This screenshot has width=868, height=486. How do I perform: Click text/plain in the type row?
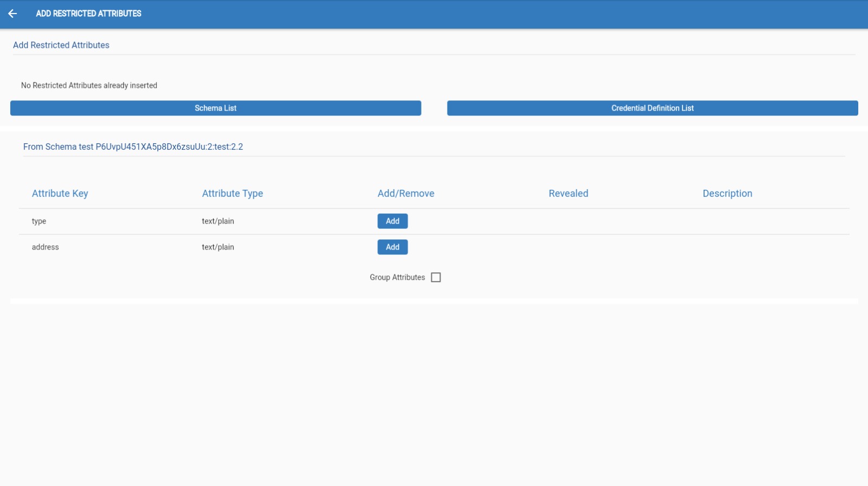(x=218, y=221)
